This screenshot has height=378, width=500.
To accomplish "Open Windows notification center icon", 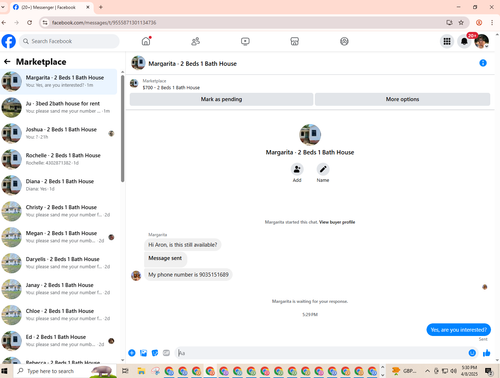I will [489, 371].
